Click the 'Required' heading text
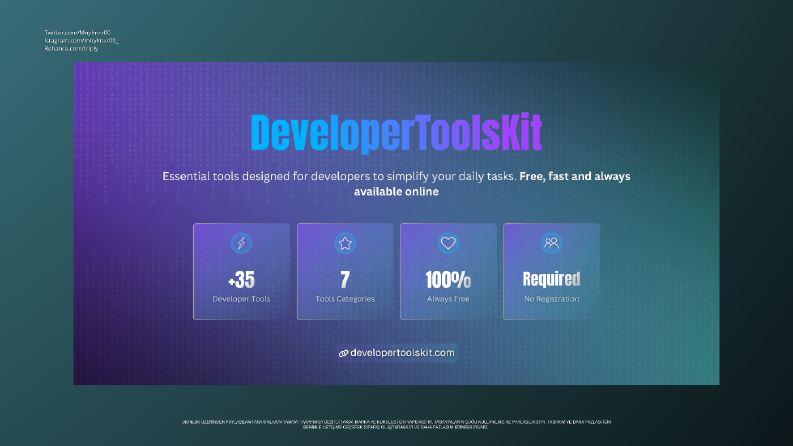 pos(551,279)
